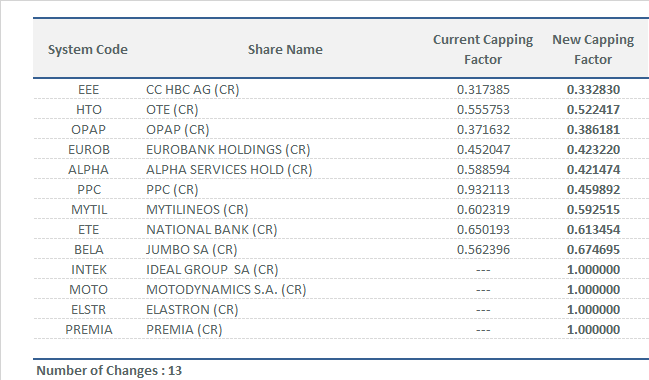Click current capping value 0.588594
Image resolution: width=649 pixels, height=380 pixels.
483,170
